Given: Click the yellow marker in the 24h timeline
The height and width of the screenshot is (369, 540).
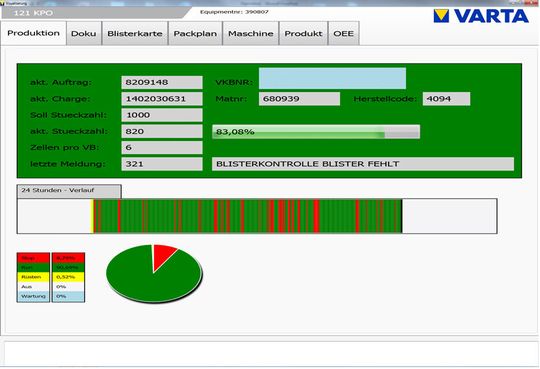Looking at the screenshot, I should click(92, 216).
